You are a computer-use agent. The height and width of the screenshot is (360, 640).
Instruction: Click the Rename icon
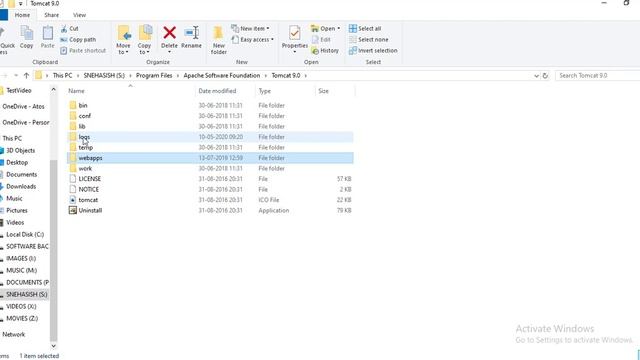(191, 33)
